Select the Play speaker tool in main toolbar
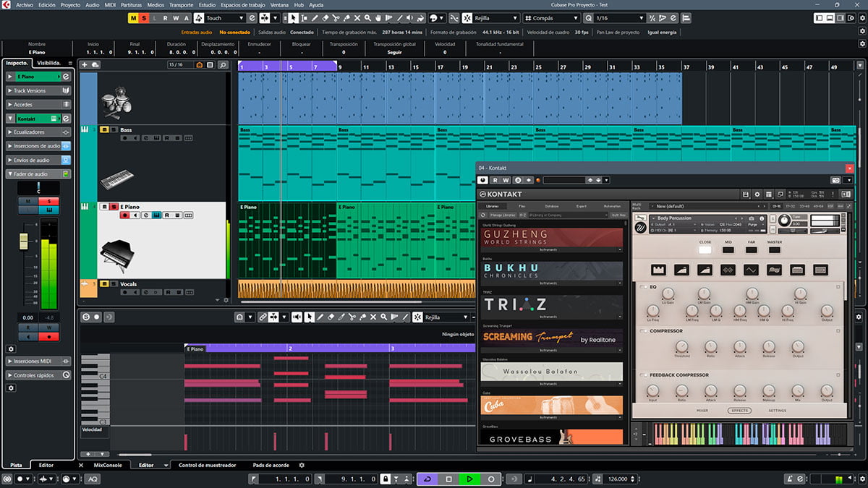 click(x=409, y=17)
